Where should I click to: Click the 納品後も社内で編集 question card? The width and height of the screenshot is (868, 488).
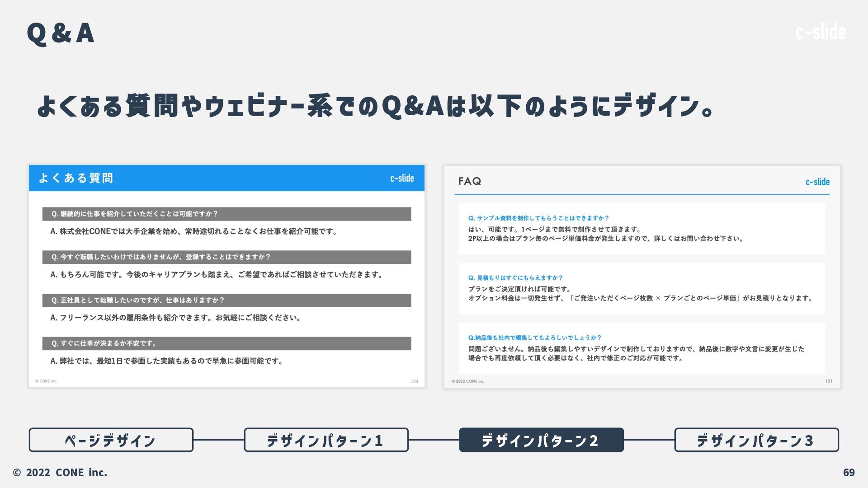tap(642, 348)
